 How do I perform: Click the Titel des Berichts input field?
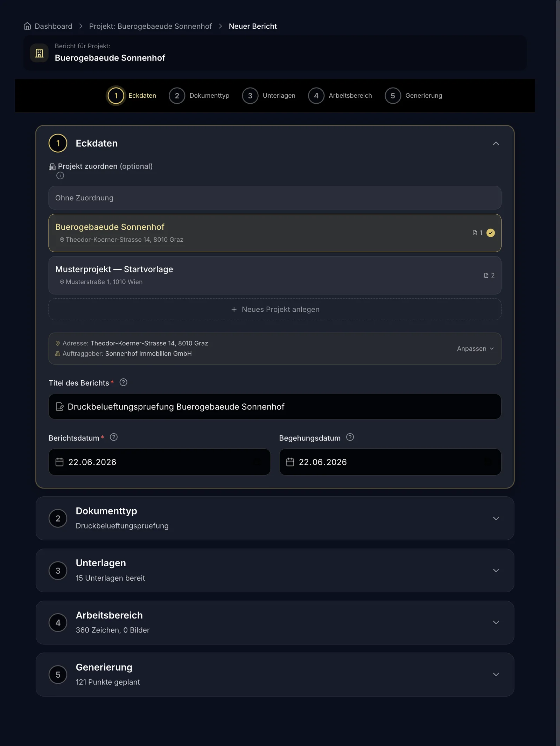tap(275, 407)
